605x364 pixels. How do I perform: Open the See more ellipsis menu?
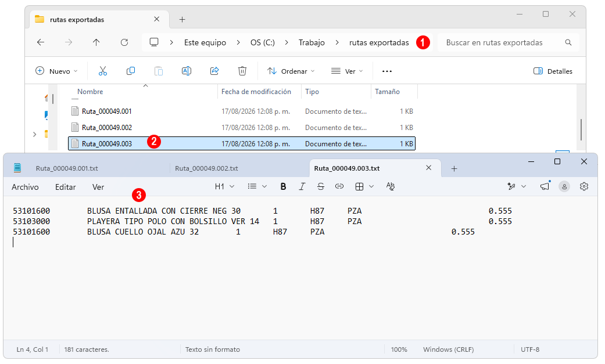coord(387,71)
